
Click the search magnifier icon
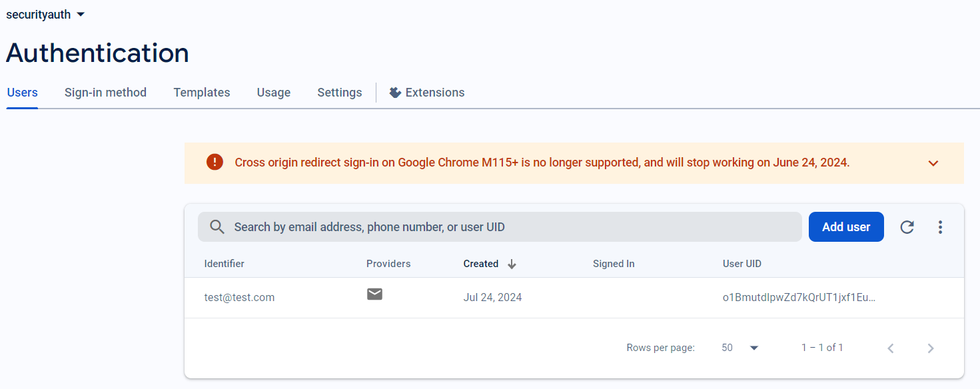pos(217,227)
